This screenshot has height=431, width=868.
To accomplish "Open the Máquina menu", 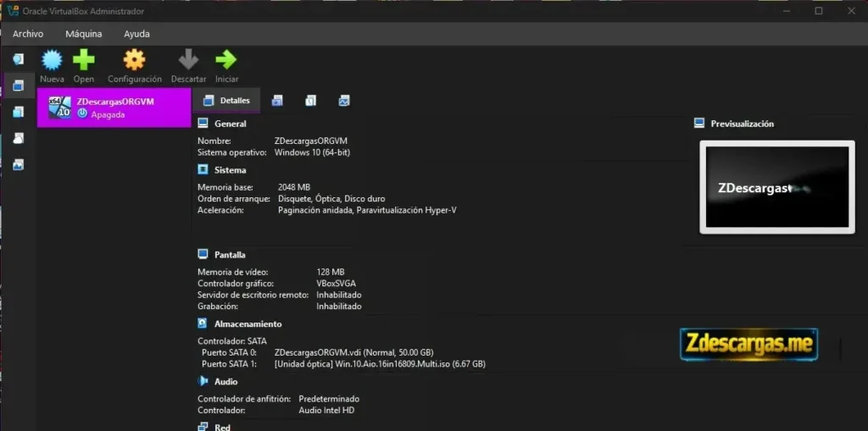I will click(x=84, y=34).
